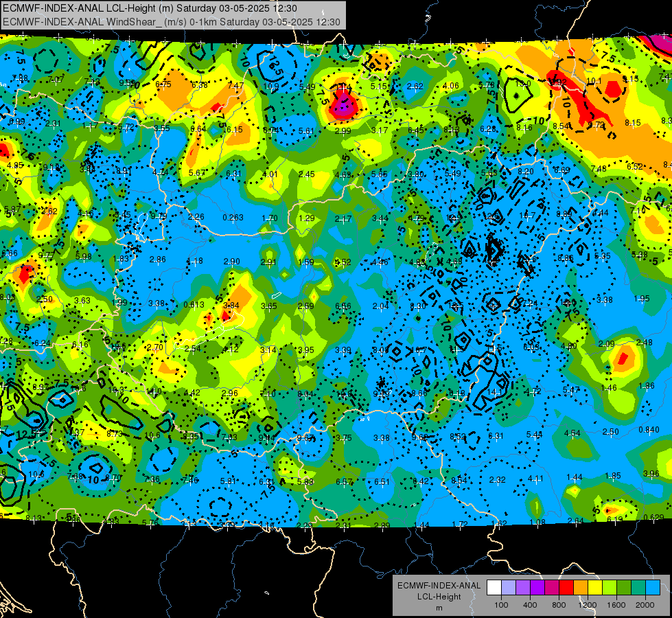Screen dimensions: 672x618
Task: Click the map value 0.263
Action: coord(233,218)
